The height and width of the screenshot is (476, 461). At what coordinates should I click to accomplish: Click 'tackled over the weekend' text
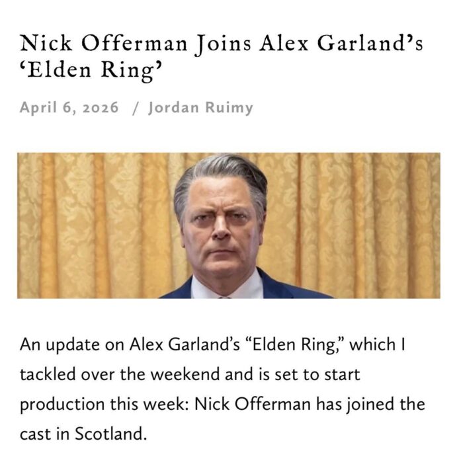tap(120, 374)
